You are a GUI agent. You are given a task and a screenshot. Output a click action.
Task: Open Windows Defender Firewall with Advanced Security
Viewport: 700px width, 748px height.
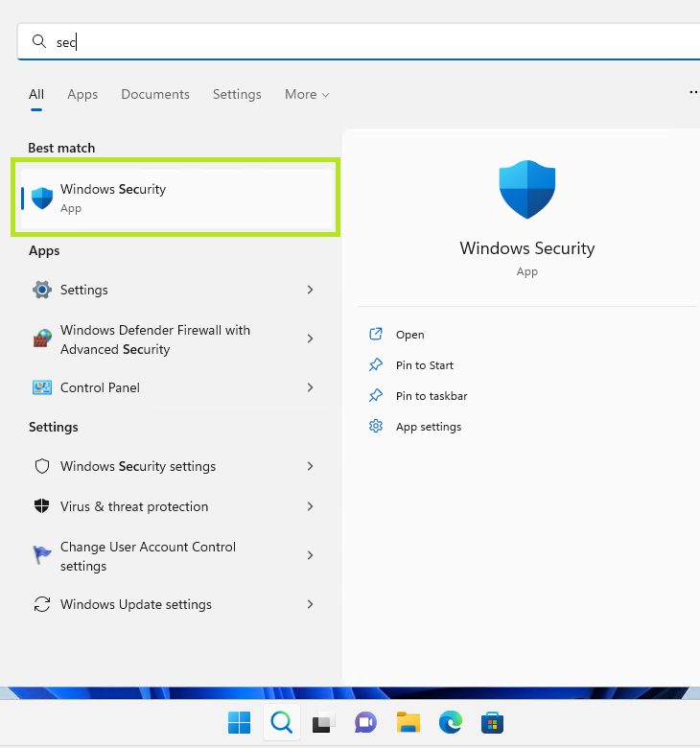coord(174,339)
